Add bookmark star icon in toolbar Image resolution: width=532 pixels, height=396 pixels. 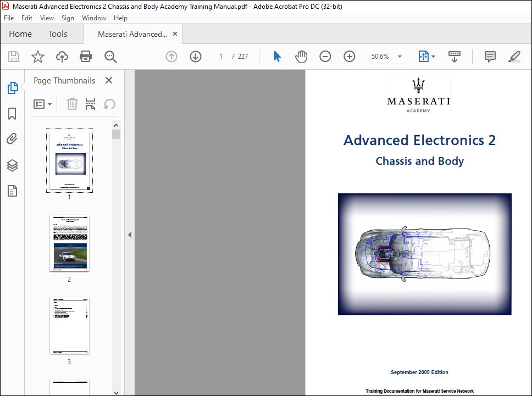pyautogui.click(x=38, y=56)
